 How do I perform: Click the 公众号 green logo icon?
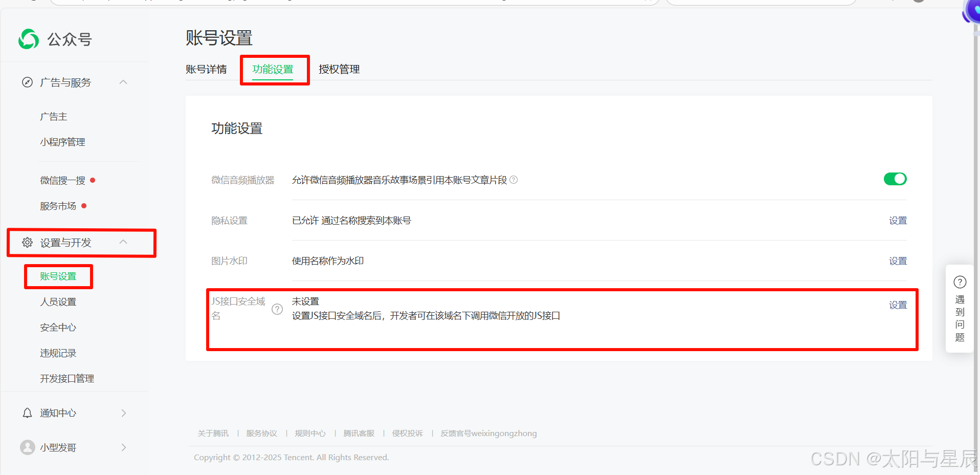29,39
